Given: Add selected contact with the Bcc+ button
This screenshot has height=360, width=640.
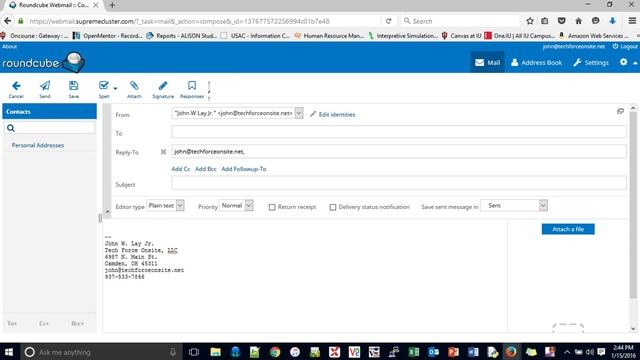Looking at the screenshot, I should point(78,323).
